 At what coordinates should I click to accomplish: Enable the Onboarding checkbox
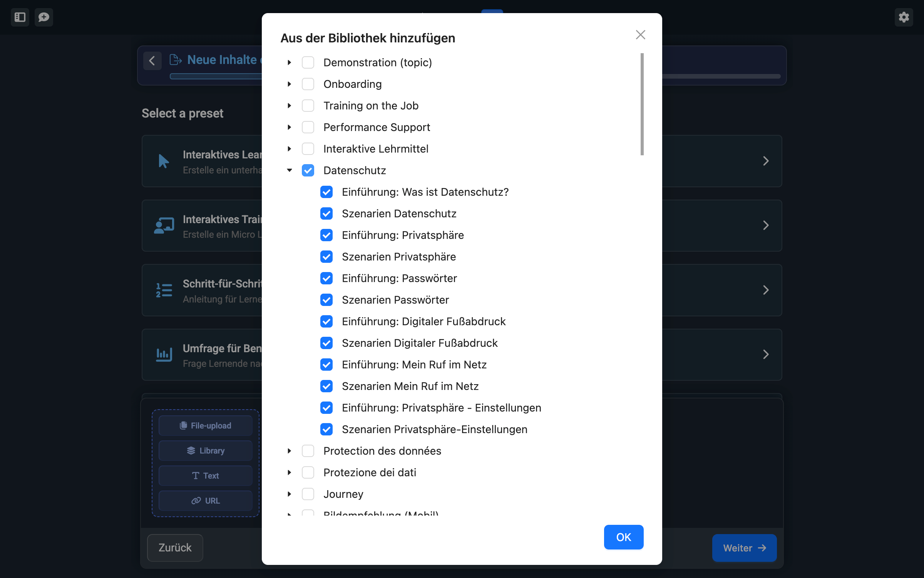(308, 84)
